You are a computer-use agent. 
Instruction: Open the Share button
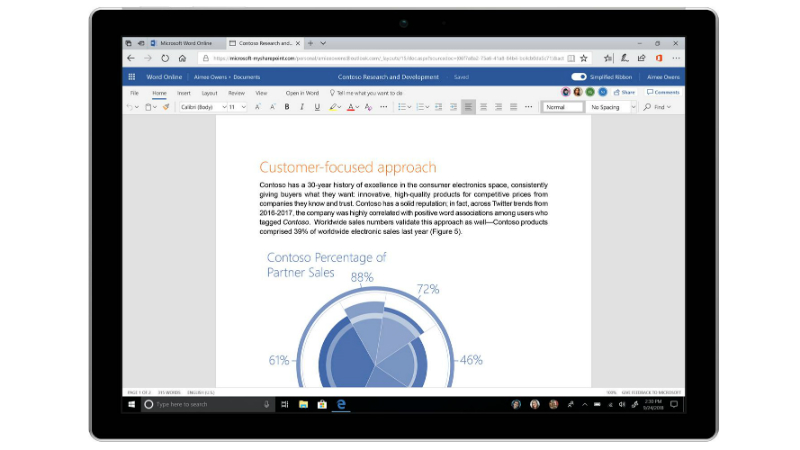[624, 92]
